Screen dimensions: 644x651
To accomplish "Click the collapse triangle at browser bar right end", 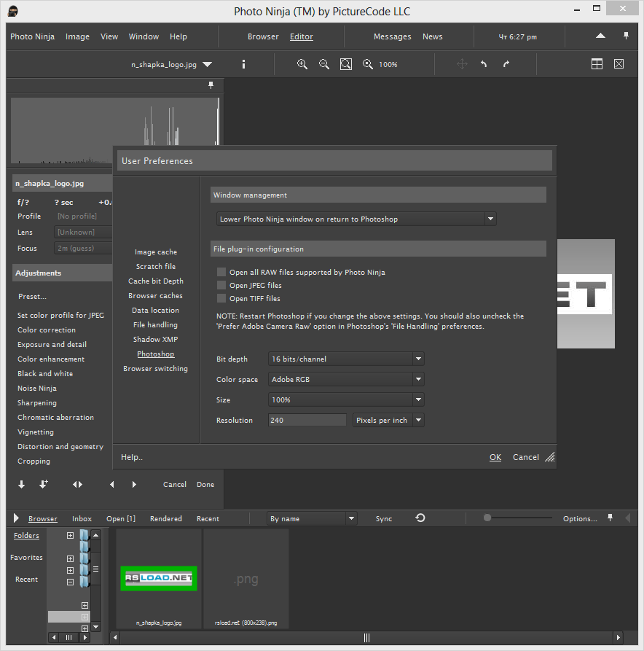I will (x=628, y=518).
